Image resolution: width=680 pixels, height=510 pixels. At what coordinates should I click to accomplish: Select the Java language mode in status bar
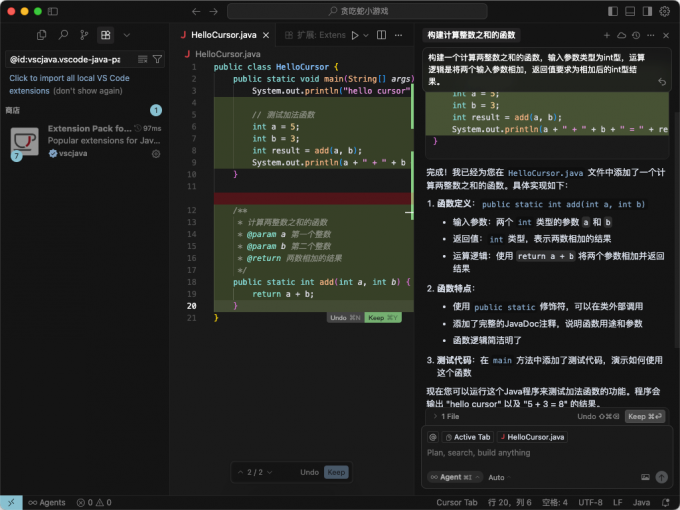click(641, 502)
